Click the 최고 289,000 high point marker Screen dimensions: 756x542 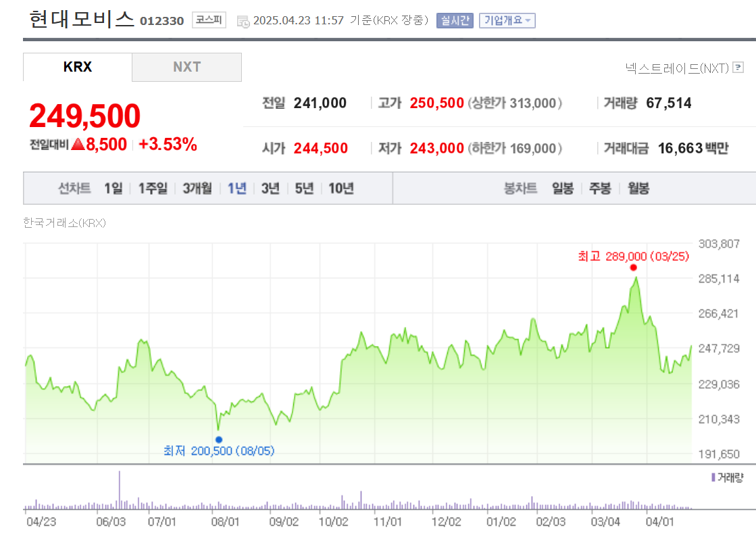click(633, 267)
